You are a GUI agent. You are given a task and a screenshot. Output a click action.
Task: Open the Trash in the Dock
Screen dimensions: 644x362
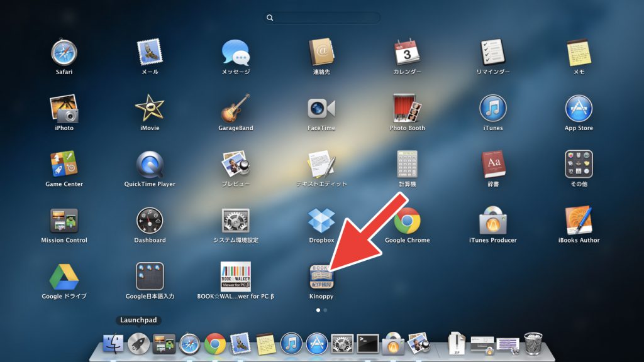[x=533, y=344]
